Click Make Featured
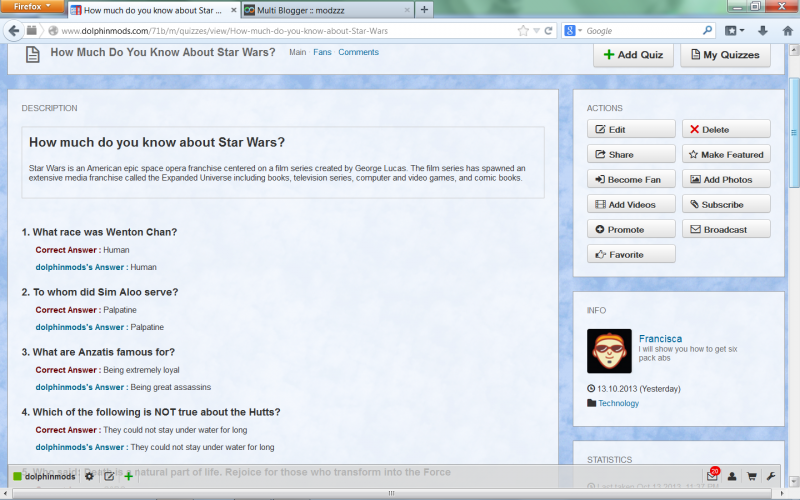This screenshot has height=500, width=800. [x=726, y=154]
